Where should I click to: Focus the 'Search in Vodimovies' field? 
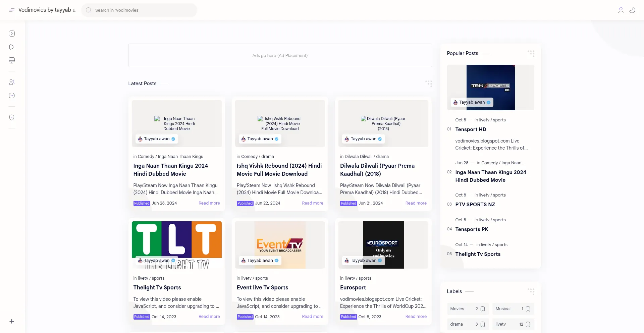139,10
